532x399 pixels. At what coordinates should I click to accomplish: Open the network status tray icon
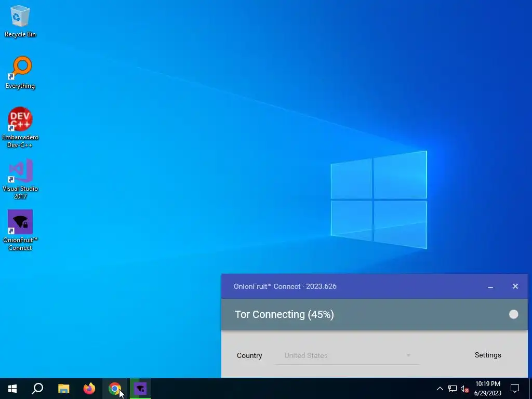tap(453, 389)
